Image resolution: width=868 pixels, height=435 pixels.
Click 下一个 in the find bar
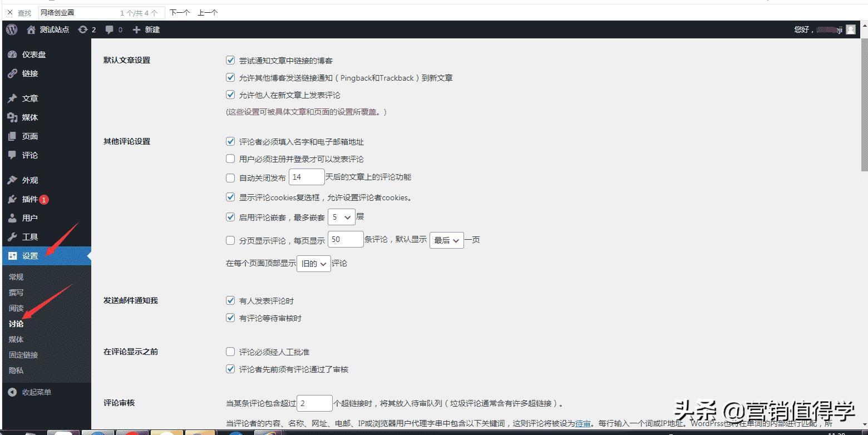click(179, 12)
